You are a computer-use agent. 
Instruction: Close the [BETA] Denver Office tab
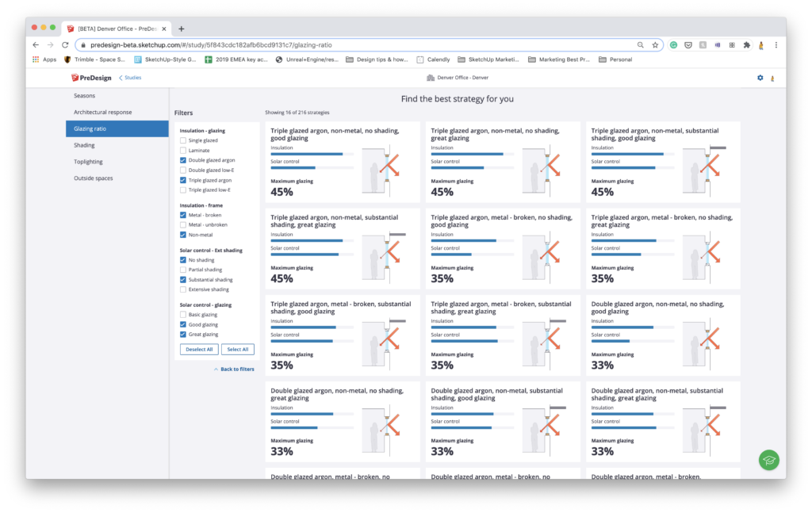pyautogui.click(x=164, y=29)
